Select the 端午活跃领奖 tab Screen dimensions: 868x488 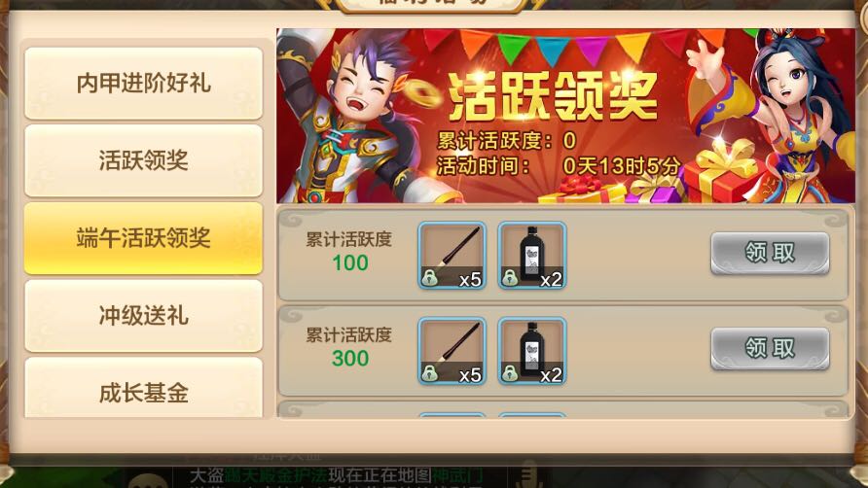click(x=143, y=238)
